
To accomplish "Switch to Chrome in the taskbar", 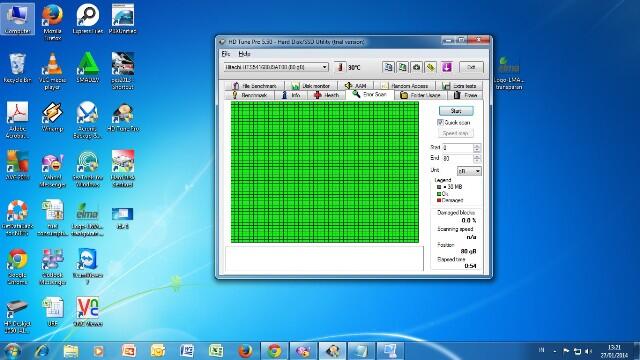I will 274,351.
